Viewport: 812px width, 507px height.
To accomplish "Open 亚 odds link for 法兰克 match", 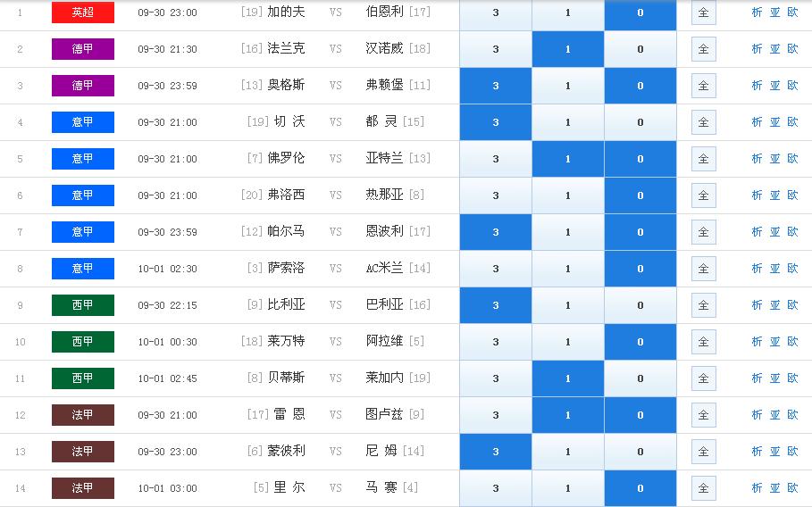I will [x=774, y=49].
